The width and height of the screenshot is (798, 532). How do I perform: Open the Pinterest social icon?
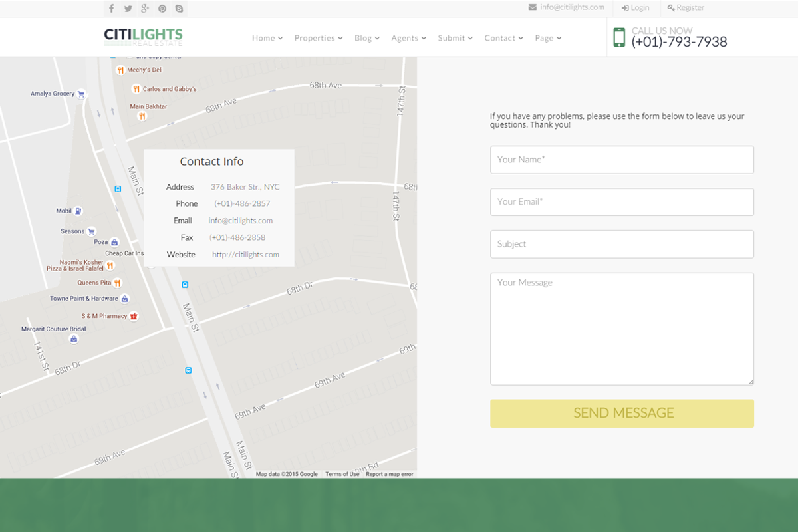(x=162, y=9)
